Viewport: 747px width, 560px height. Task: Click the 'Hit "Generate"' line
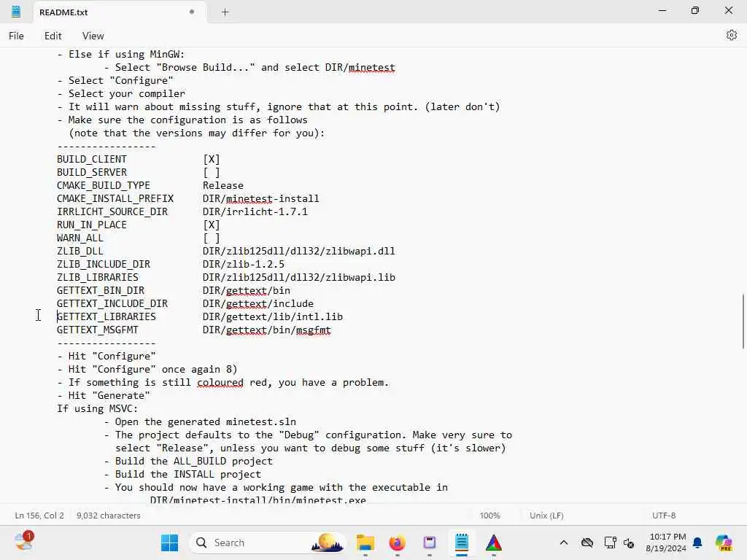pos(104,395)
